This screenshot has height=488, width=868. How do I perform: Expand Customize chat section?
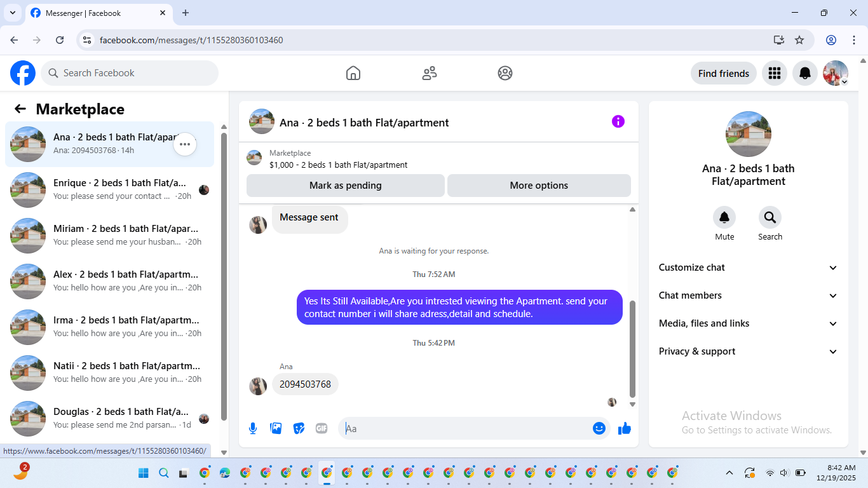tap(749, 268)
